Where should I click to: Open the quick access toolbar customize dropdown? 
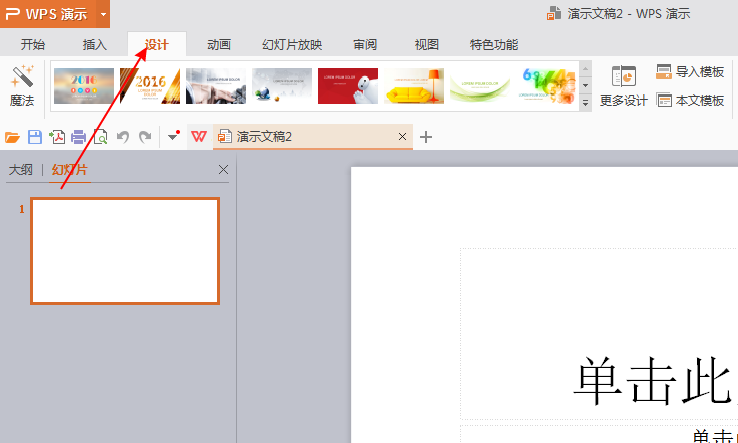coord(173,137)
